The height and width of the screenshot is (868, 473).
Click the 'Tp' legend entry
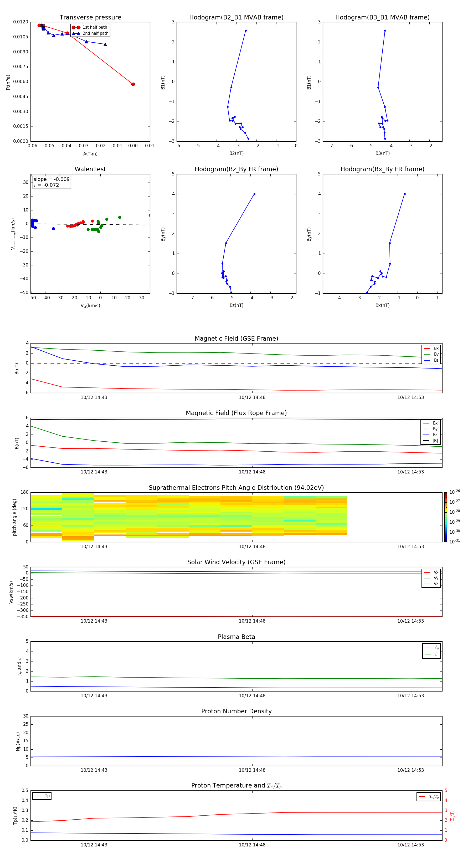pos(42,796)
